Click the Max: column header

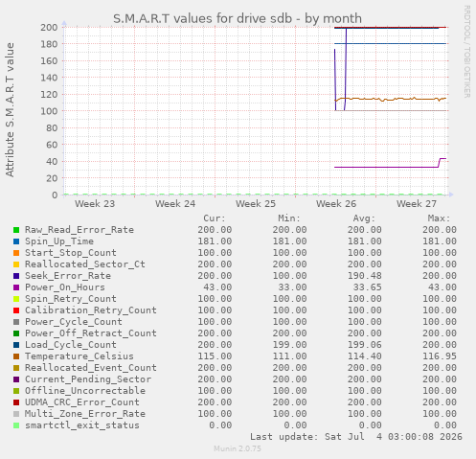[440, 218]
